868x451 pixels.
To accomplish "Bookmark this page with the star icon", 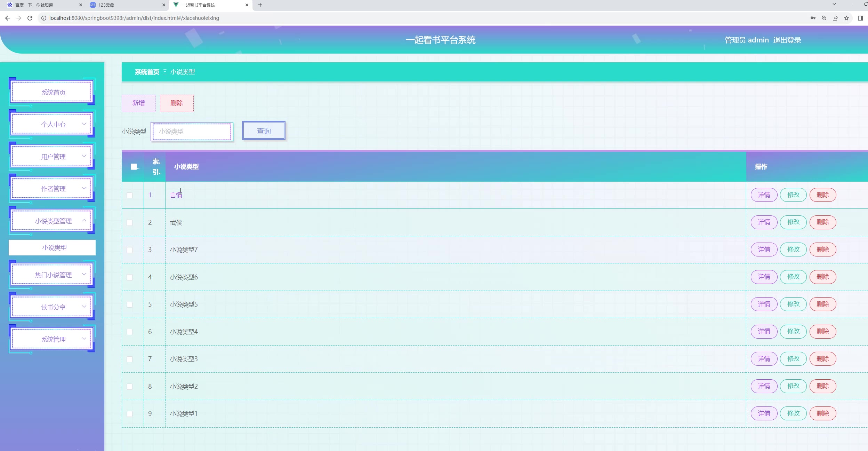I will (x=846, y=18).
